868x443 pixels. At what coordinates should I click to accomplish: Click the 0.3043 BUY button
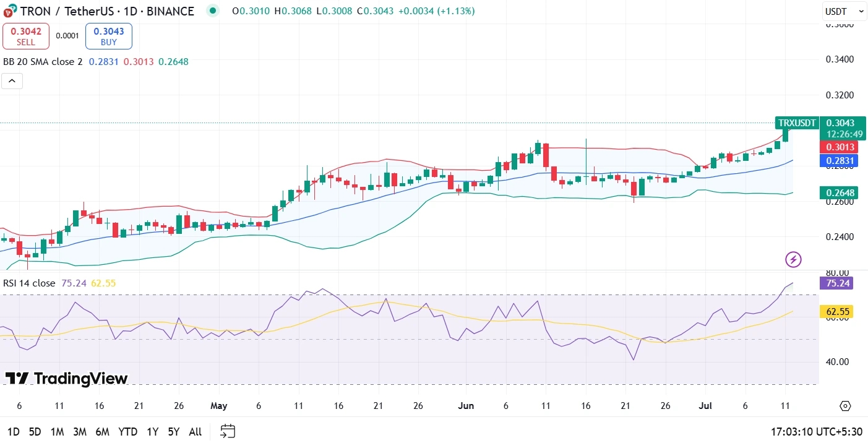point(108,36)
